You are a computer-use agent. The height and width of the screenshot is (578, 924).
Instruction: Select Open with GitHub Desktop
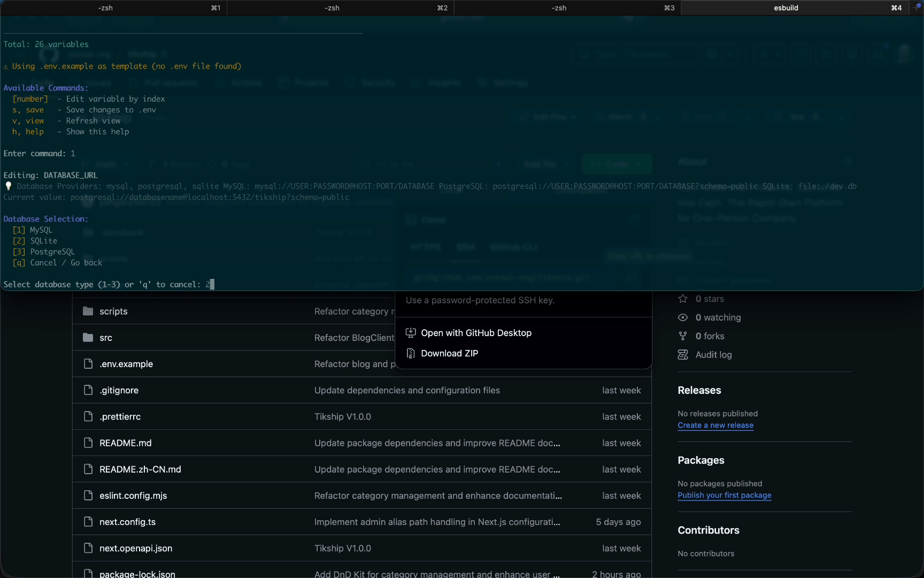(x=476, y=333)
